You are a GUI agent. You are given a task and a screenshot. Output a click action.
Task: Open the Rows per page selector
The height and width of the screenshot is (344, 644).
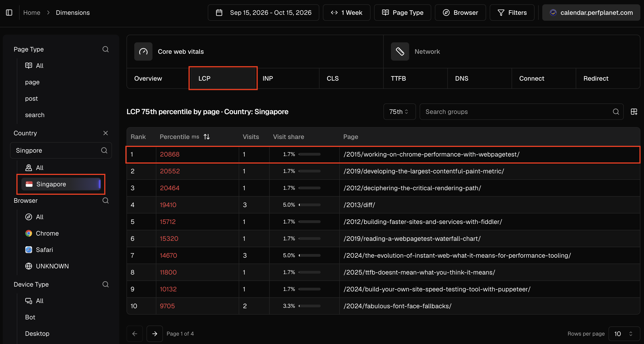[x=624, y=334]
